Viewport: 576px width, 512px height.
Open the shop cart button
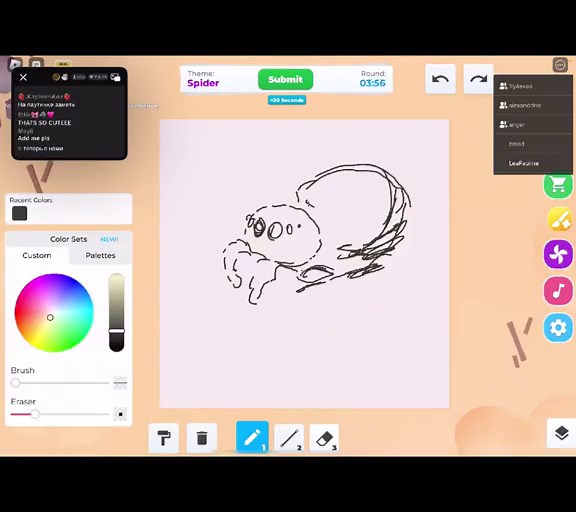click(558, 185)
